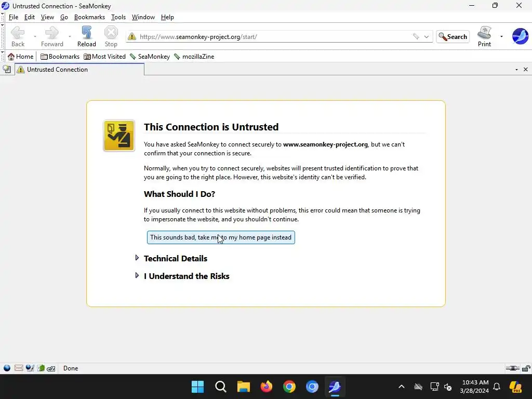
Task: Close the current tab with the X
Action: [526, 70]
